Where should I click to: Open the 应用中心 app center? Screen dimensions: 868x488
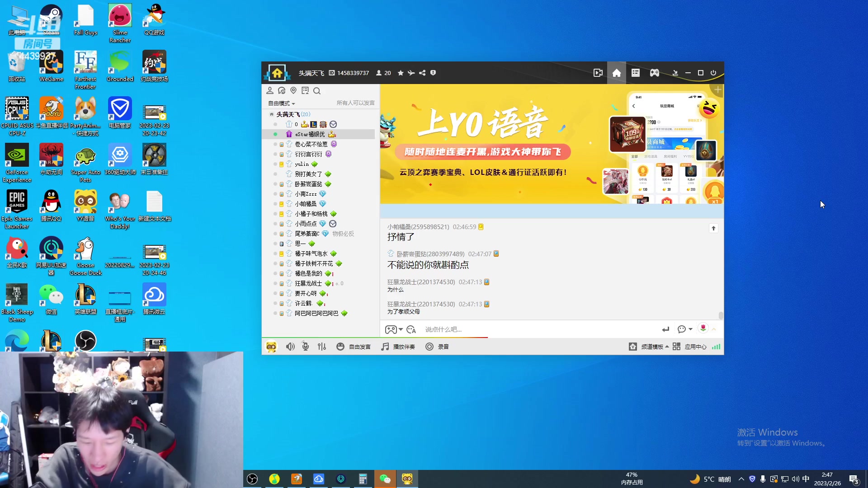click(x=689, y=347)
